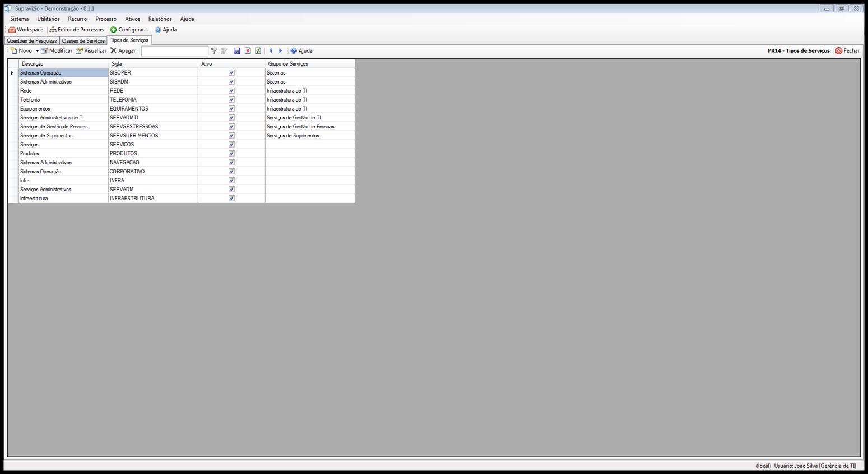
Task: Select 'Serviços de Gestão de TI' group cell
Action: click(x=310, y=118)
